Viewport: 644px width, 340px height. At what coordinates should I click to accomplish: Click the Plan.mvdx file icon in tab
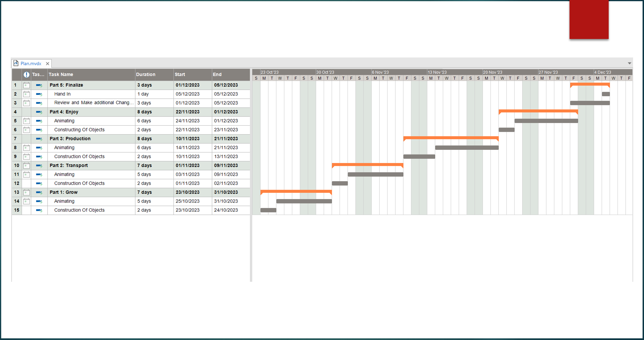(16, 63)
